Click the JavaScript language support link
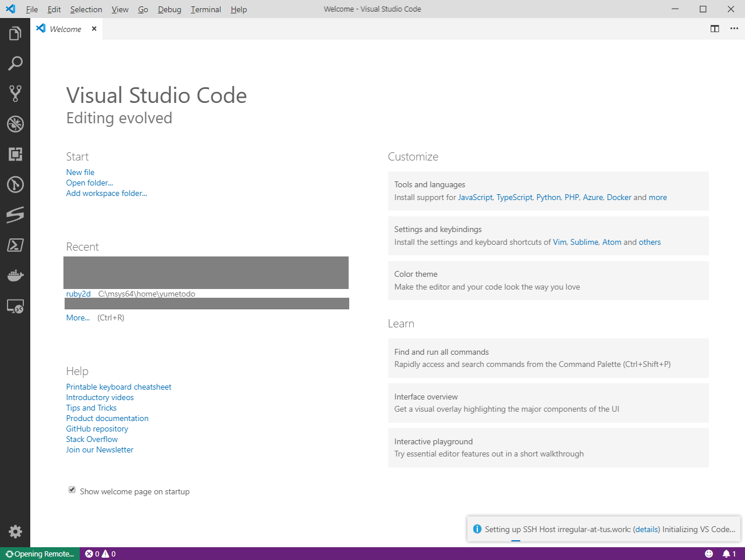The width and height of the screenshot is (745, 560). click(x=476, y=197)
